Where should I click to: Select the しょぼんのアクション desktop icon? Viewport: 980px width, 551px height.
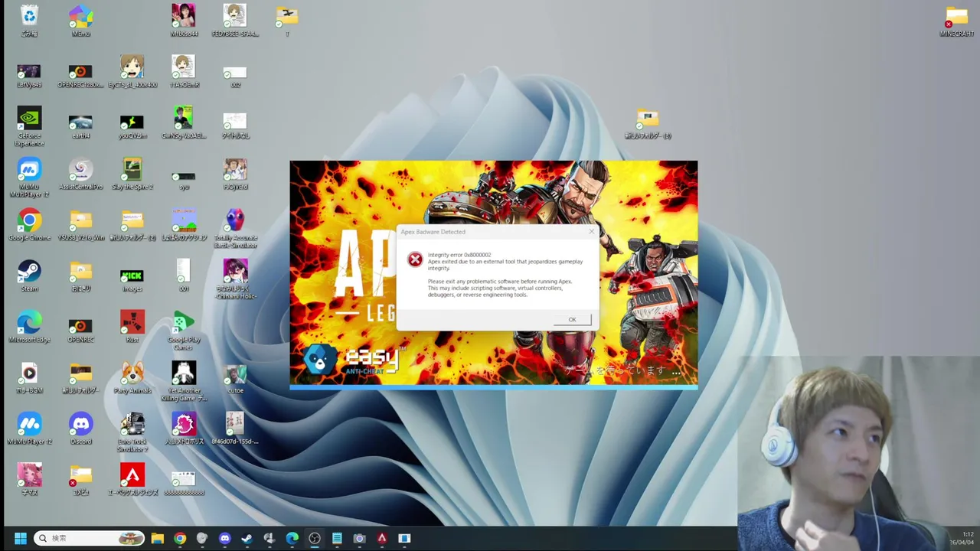183,225
